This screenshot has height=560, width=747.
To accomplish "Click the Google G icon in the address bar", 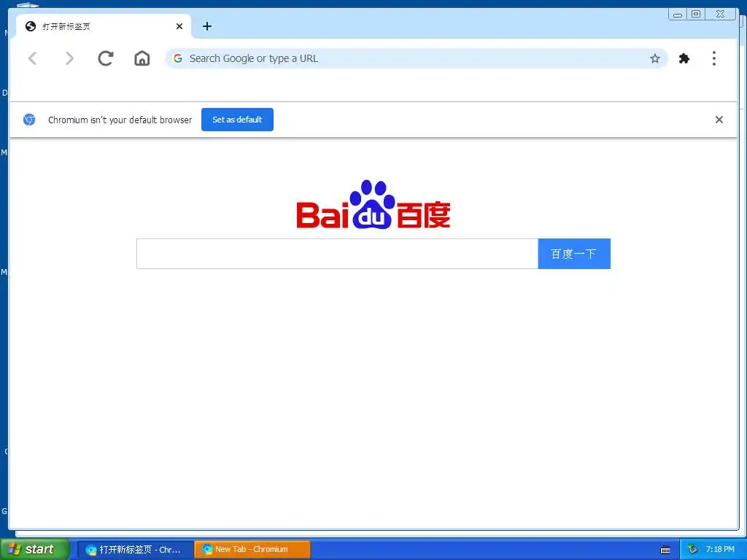I will point(178,58).
